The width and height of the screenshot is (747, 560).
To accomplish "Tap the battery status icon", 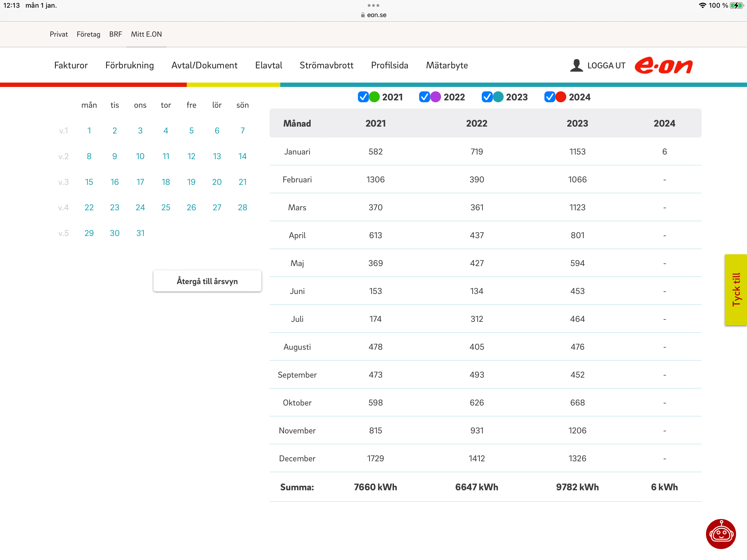I will click(737, 5).
